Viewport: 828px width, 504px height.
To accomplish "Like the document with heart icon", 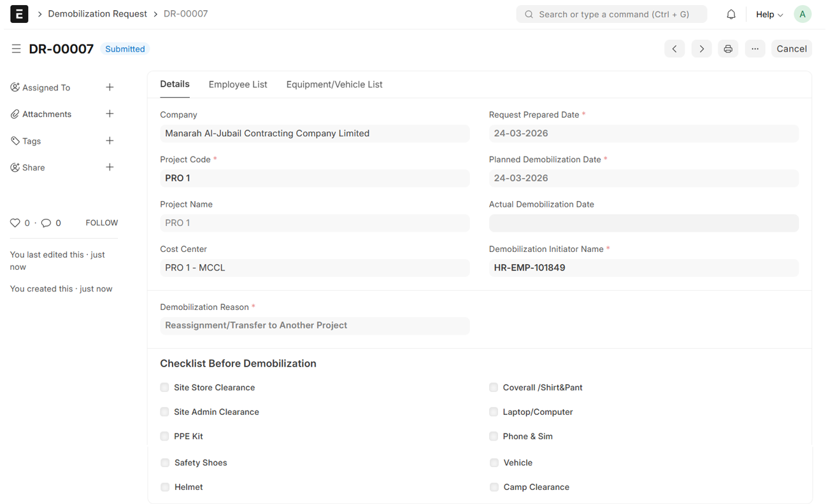I will coord(15,223).
